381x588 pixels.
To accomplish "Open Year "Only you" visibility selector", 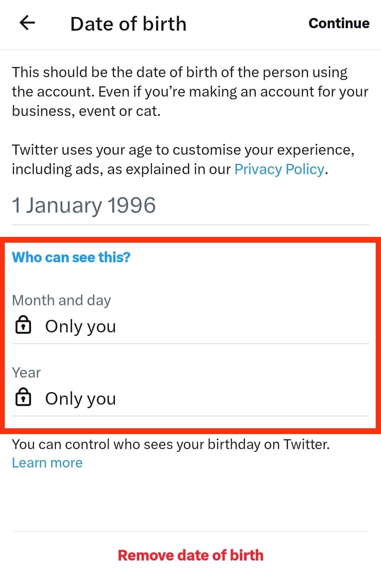I will 80,399.
